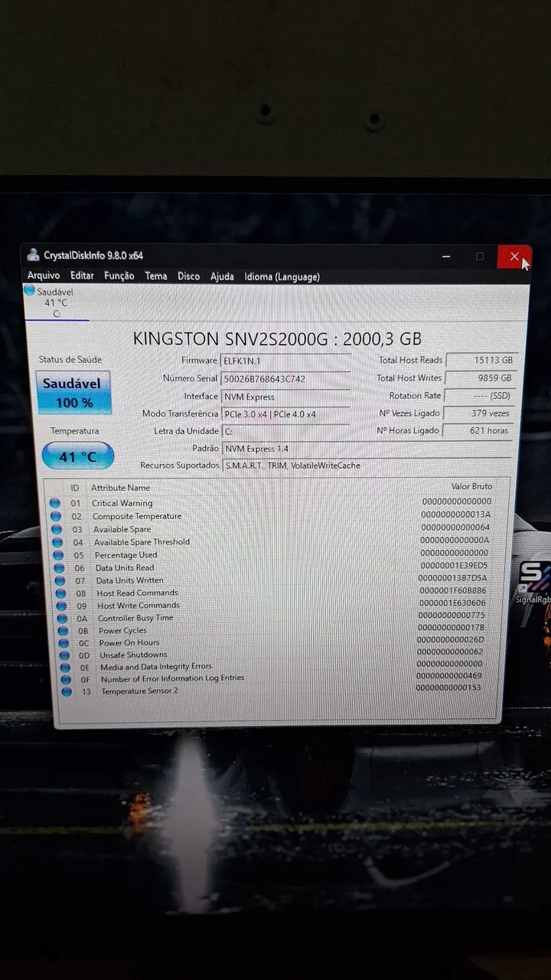Click the status icon for Percentage Used
551x980 pixels.
tap(58, 555)
